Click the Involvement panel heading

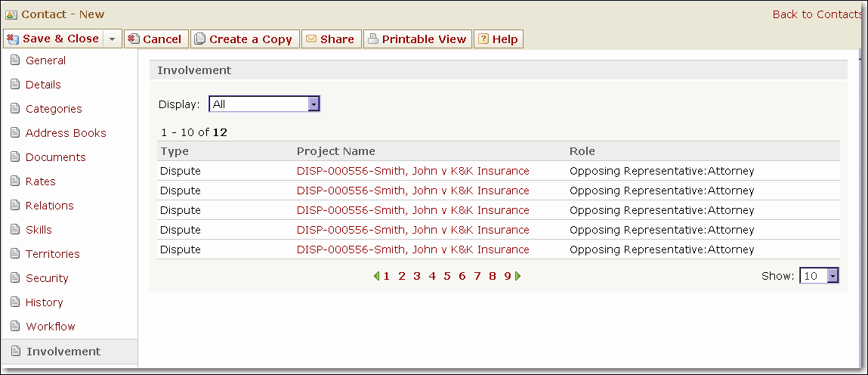194,70
